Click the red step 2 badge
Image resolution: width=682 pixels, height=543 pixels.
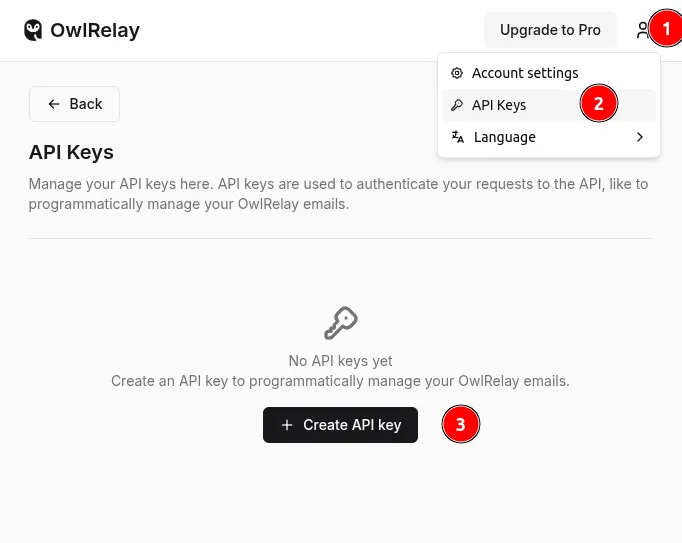[x=599, y=103]
